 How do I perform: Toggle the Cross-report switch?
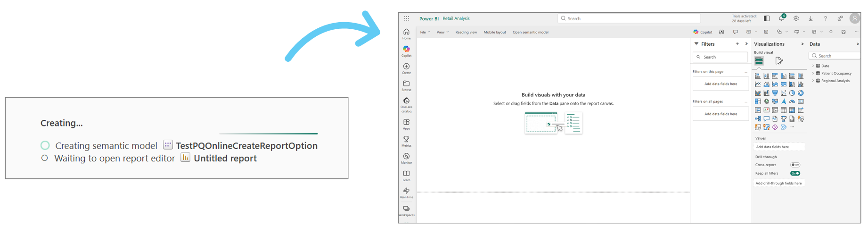click(x=795, y=165)
